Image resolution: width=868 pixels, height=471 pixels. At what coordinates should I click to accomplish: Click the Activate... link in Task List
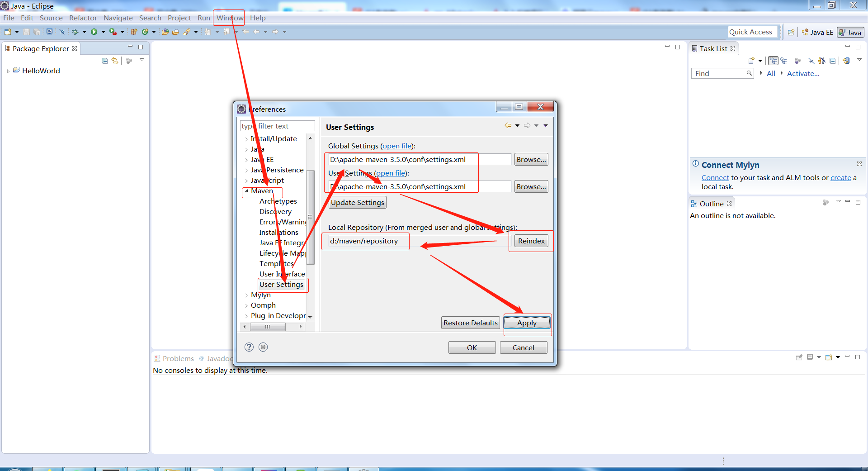pos(803,73)
